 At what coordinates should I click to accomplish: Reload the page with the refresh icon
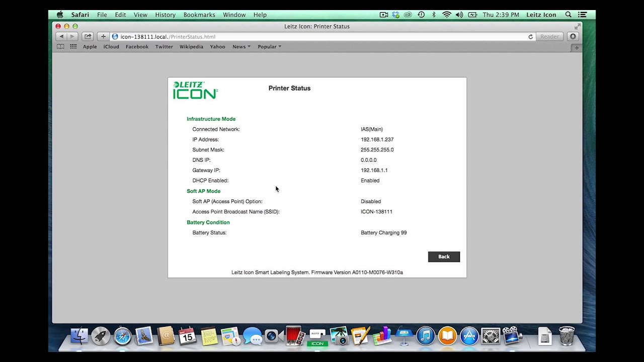coord(530,37)
